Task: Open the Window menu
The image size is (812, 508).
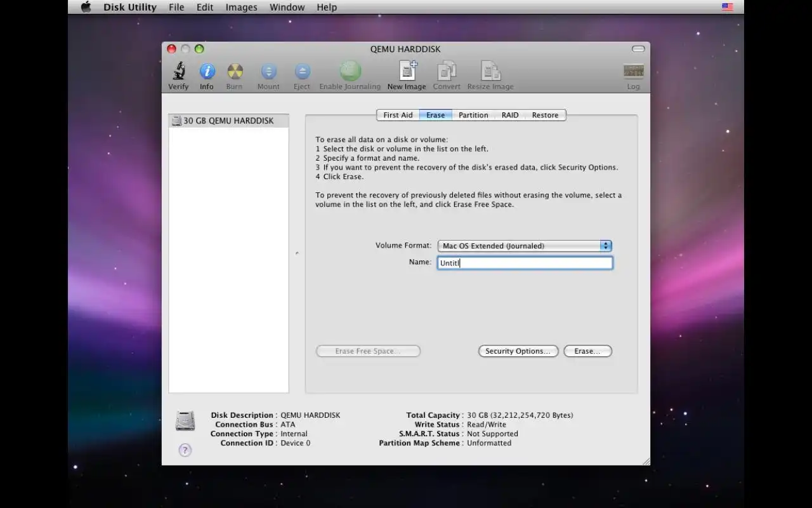Action: 287,7
